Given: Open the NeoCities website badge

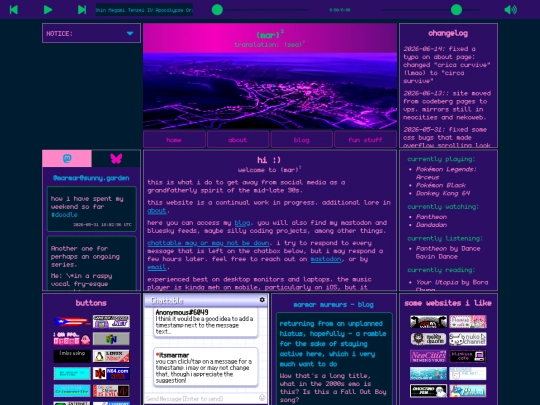Looking at the screenshot, I should pos(428,356).
